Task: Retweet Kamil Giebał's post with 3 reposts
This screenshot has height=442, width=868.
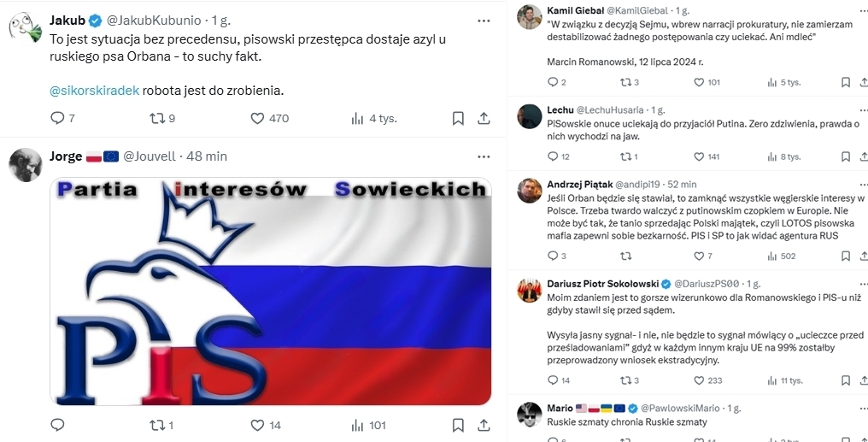Action: [x=630, y=82]
